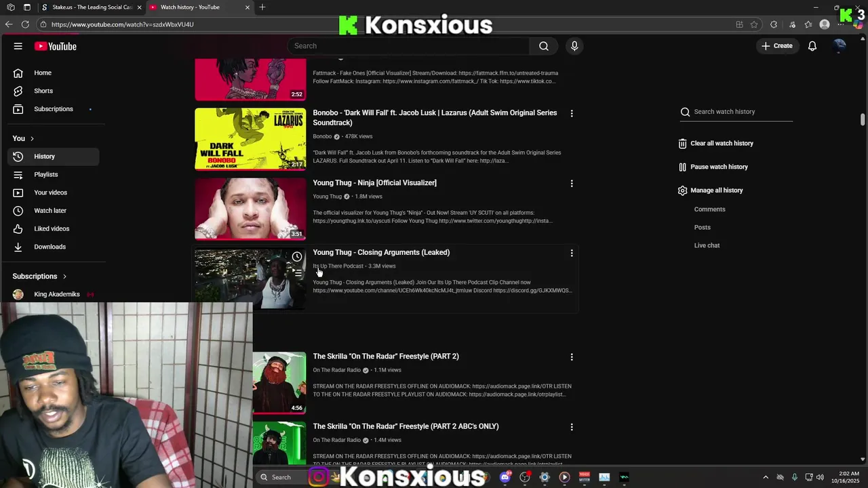
Task: Open the Bonobo Dark Will Fall thumbnail
Action: tap(250, 139)
